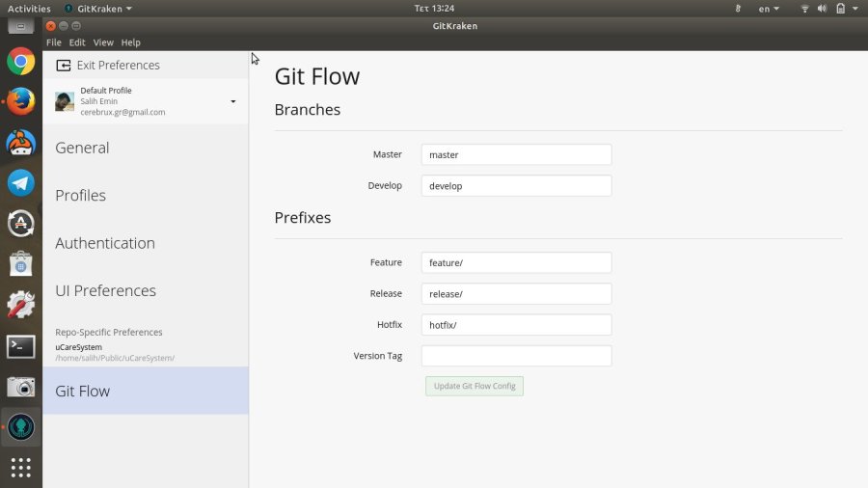Image resolution: width=868 pixels, height=488 pixels.
Task: Click the orange window close button
Action: (51, 26)
